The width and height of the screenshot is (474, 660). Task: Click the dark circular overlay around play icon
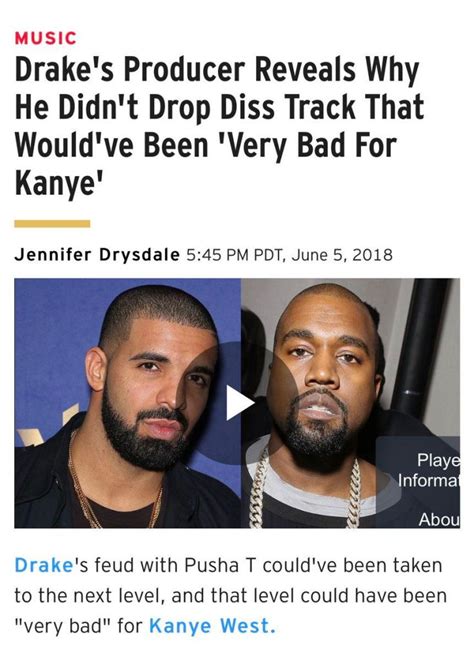[238, 403]
